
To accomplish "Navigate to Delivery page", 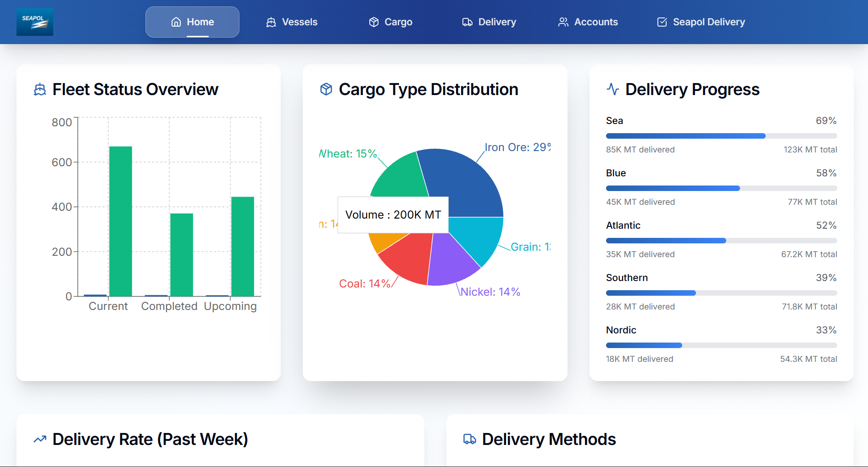I will coord(490,22).
